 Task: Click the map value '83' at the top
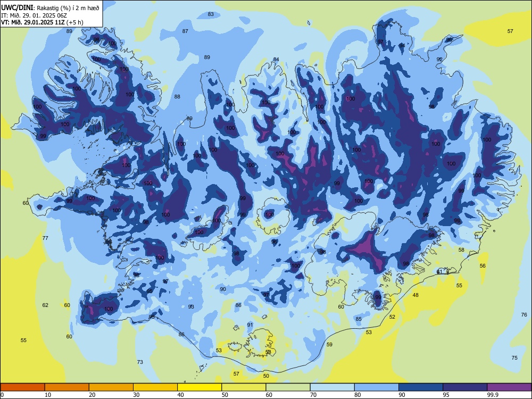tap(211, 14)
